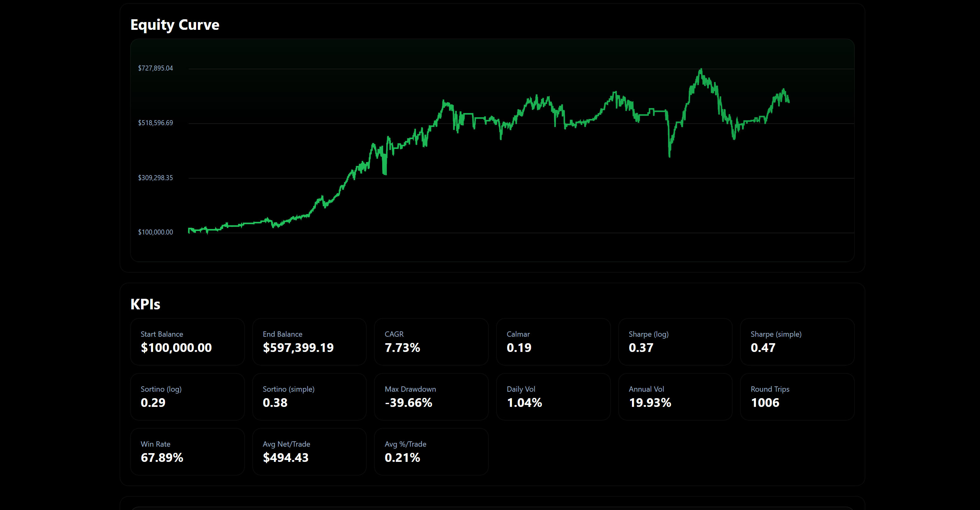Select the Round Trips 1006 card

click(x=797, y=397)
